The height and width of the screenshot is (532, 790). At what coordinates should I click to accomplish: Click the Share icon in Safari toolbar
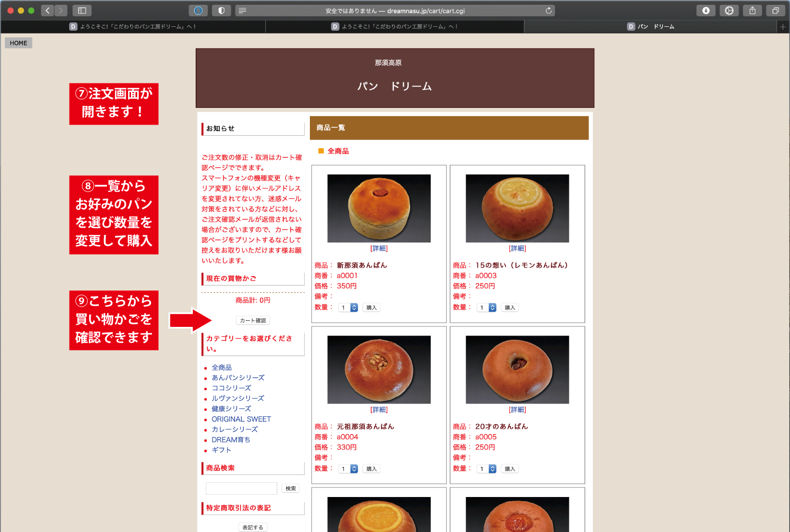click(x=752, y=11)
